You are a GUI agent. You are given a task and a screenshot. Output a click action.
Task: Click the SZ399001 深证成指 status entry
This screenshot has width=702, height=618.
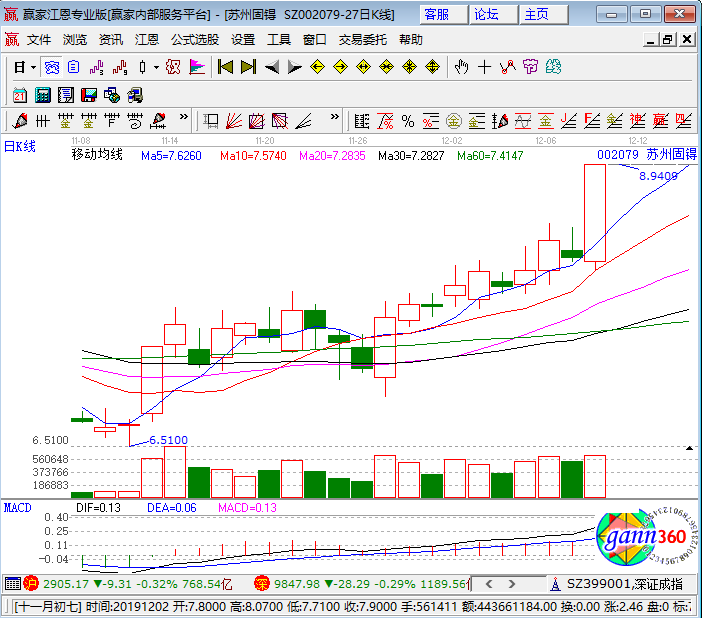tap(625, 584)
